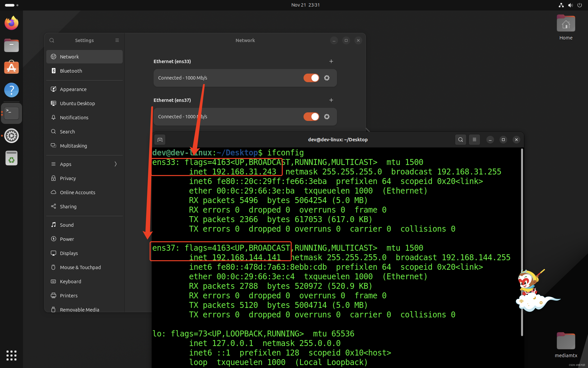This screenshot has width=588, height=368.
Task: Open Printers settings
Action: coord(84,296)
